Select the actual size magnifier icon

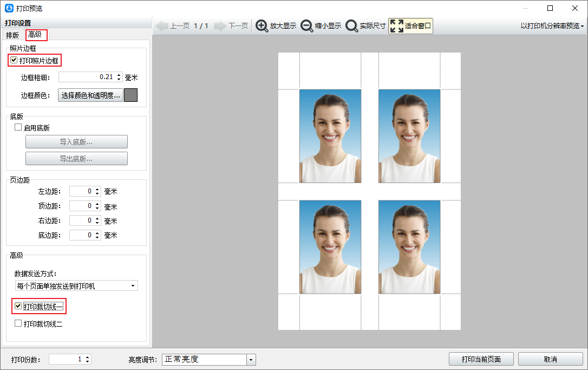[x=352, y=26]
